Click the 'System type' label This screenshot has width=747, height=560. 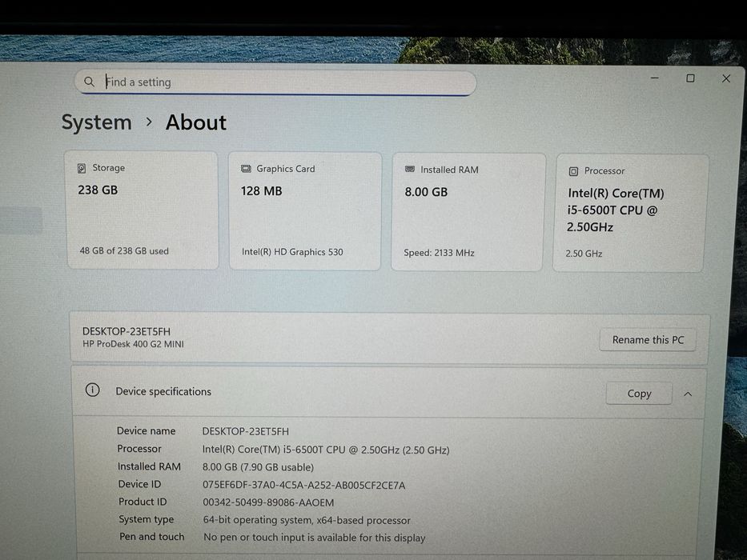tap(147, 519)
